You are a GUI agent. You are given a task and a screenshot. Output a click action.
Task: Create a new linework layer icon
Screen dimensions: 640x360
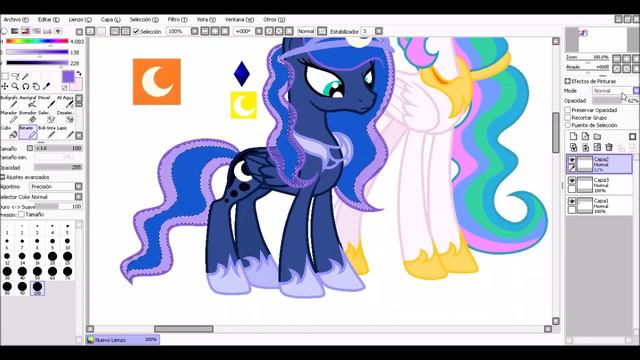pyautogui.click(x=585, y=136)
